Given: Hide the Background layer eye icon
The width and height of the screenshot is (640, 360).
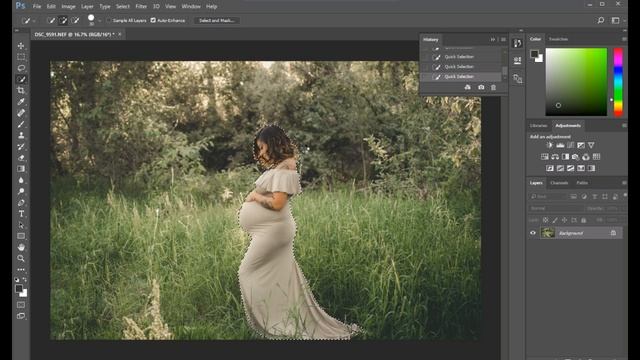Looking at the screenshot, I should (533, 233).
